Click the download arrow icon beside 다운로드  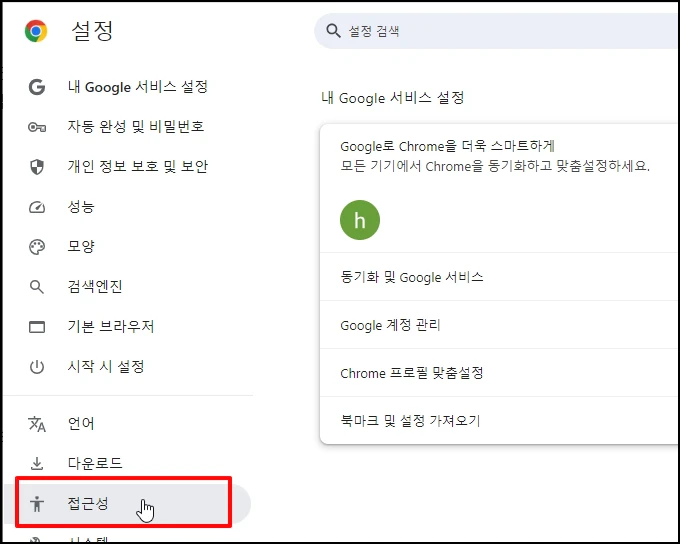37,464
